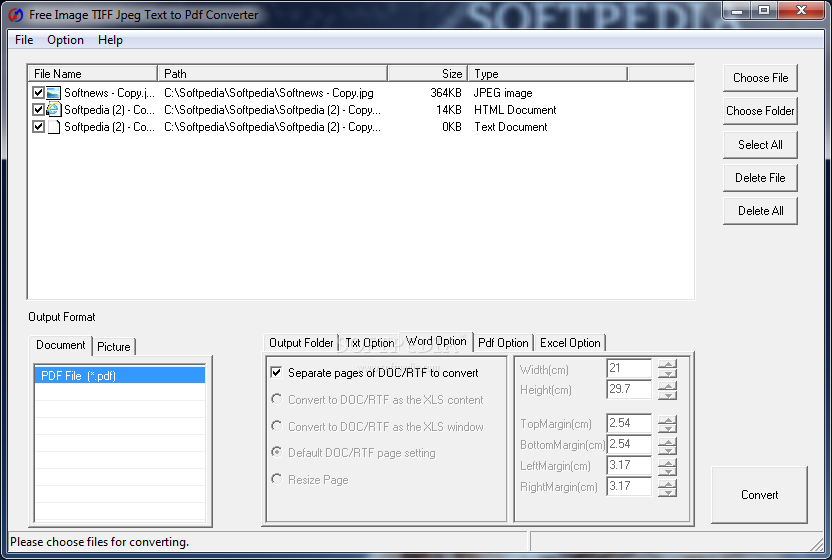
Task: Select Convert to DOC/RTF as the XLS window
Action: 276,426
